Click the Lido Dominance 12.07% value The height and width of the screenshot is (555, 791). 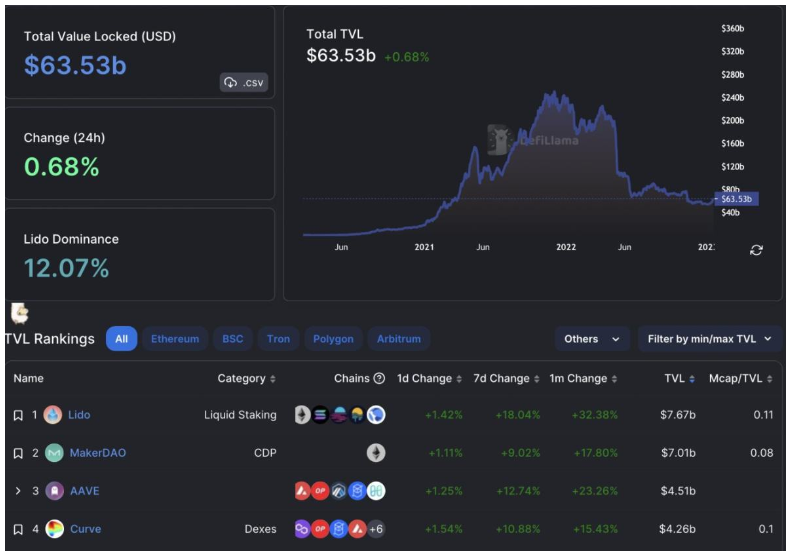66,268
